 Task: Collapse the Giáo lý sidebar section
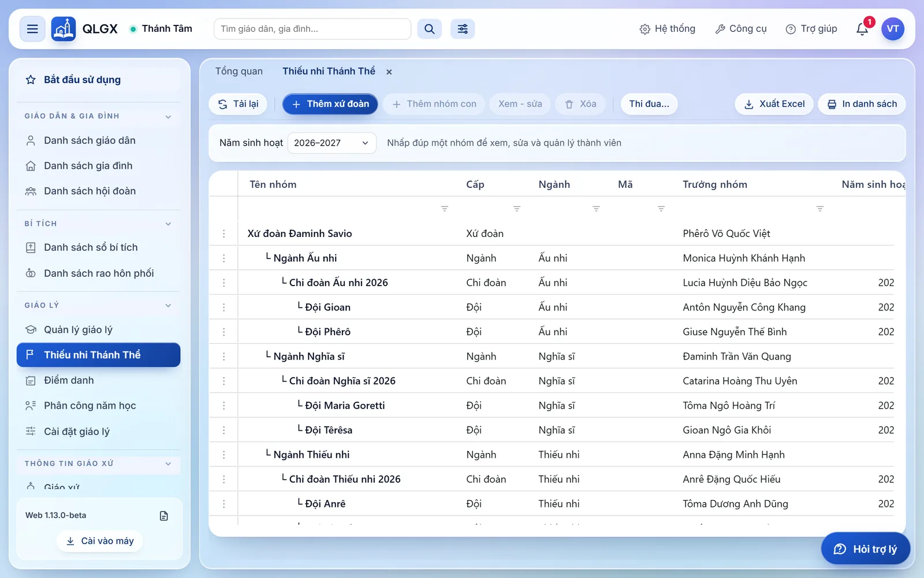168,305
